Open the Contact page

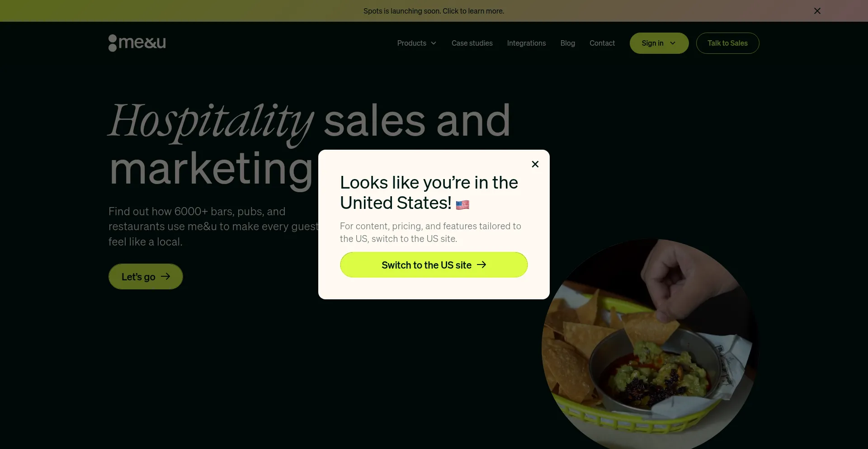[602, 43]
